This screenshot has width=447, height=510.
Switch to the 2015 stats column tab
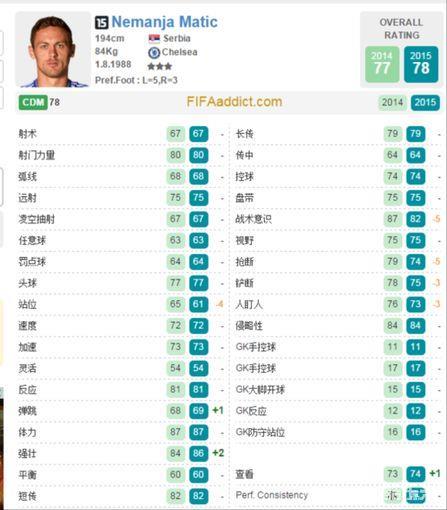click(425, 102)
